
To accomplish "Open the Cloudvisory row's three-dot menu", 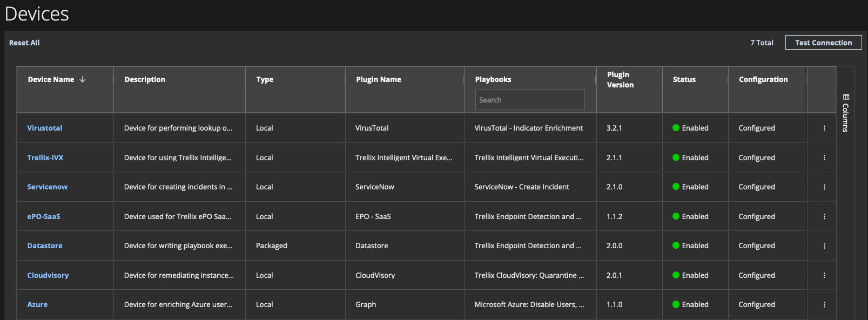I will [x=824, y=275].
